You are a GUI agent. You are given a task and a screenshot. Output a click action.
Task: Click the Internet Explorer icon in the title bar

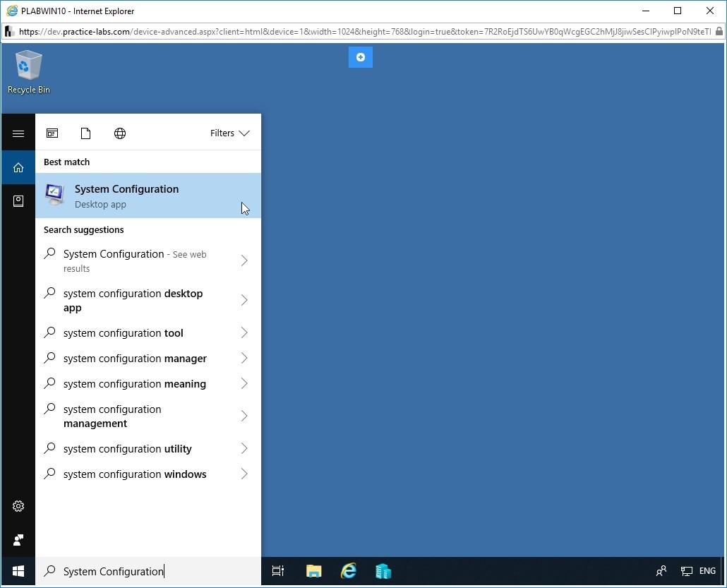[x=12, y=11]
